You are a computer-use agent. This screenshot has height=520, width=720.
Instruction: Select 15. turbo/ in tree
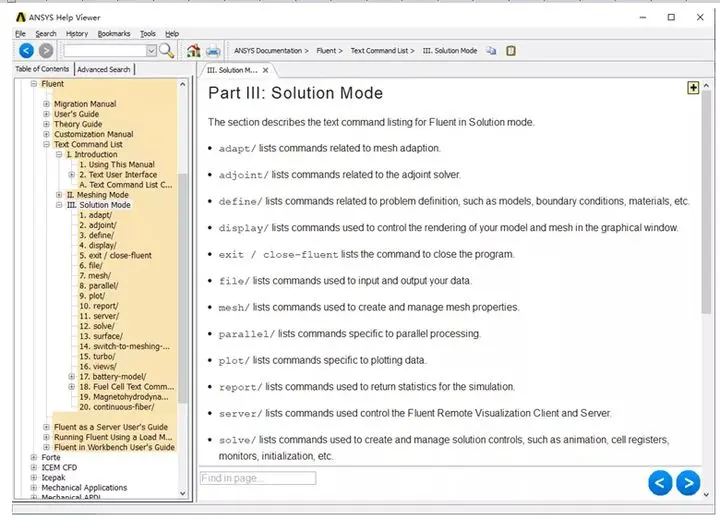pos(97,356)
